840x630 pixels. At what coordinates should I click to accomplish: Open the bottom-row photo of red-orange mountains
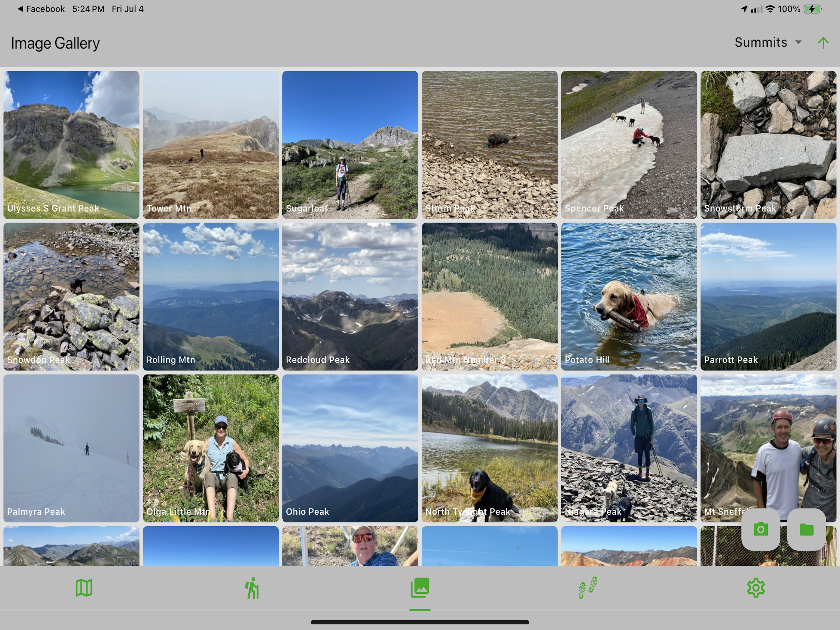(629, 546)
